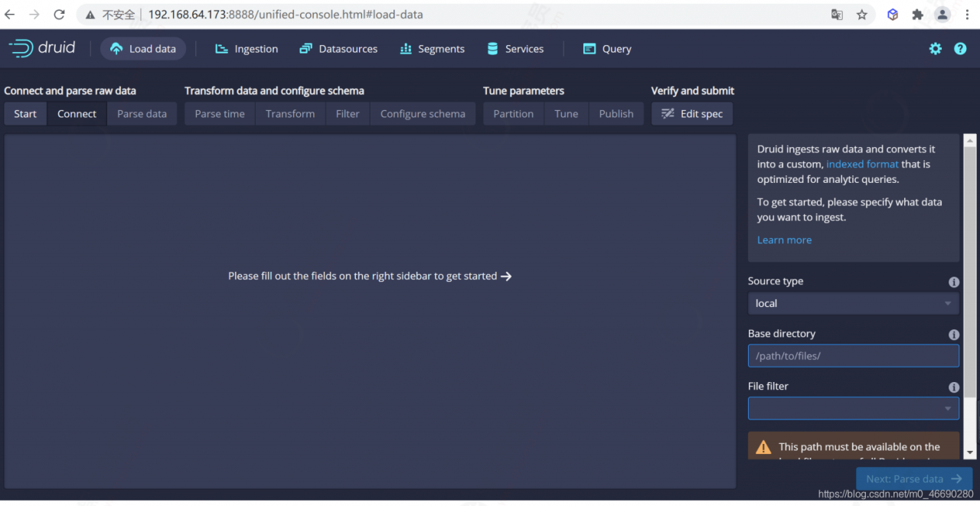This screenshot has width=980, height=506.
Task: Select the Transform step
Action: click(x=290, y=113)
